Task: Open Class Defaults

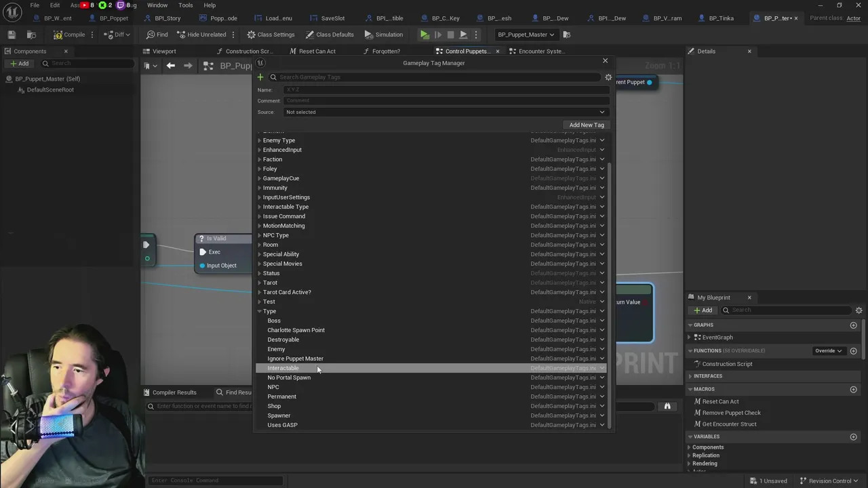Action: point(330,35)
